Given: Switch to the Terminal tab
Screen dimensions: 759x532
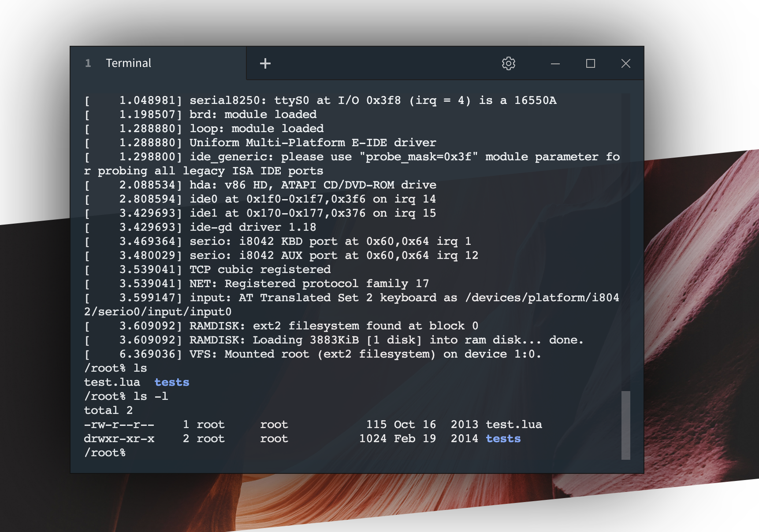Looking at the screenshot, I should pos(158,63).
